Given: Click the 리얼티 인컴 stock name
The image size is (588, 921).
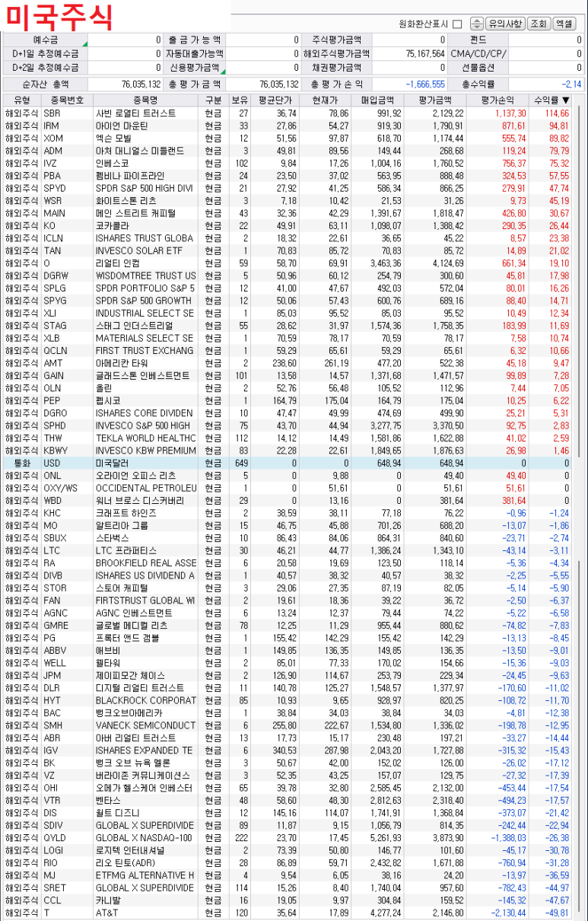Looking at the screenshot, I should coord(116,263).
